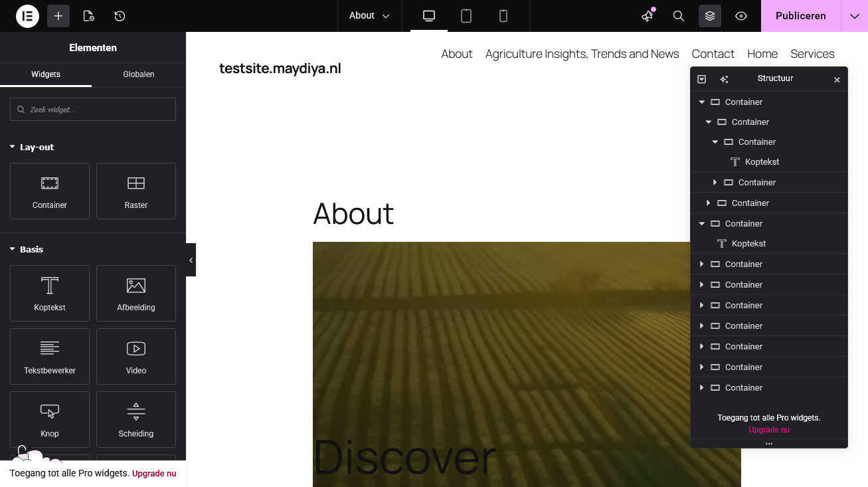Select the Afbeelding image widget
This screenshot has width=868, height=487.
pyautogui.click(x=136, y=293)
